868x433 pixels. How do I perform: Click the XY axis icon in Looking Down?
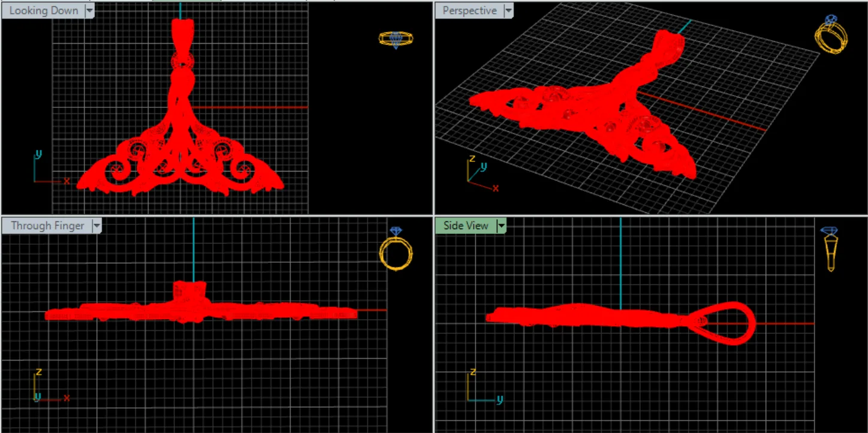[50, 168]
